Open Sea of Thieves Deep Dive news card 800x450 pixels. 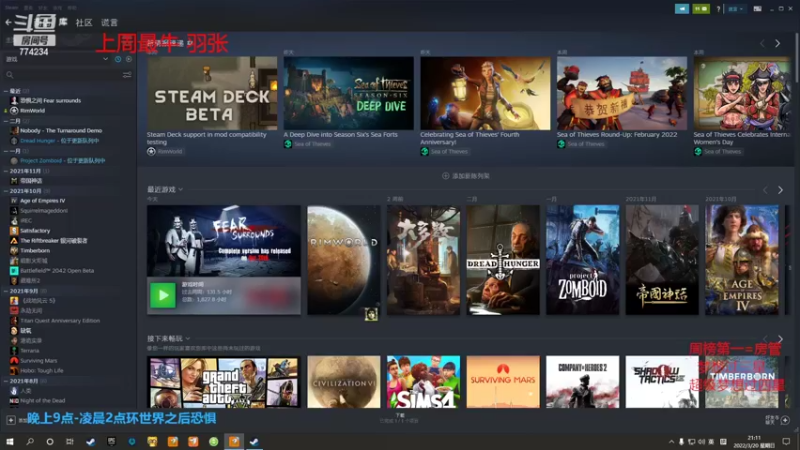pos(348,93)
